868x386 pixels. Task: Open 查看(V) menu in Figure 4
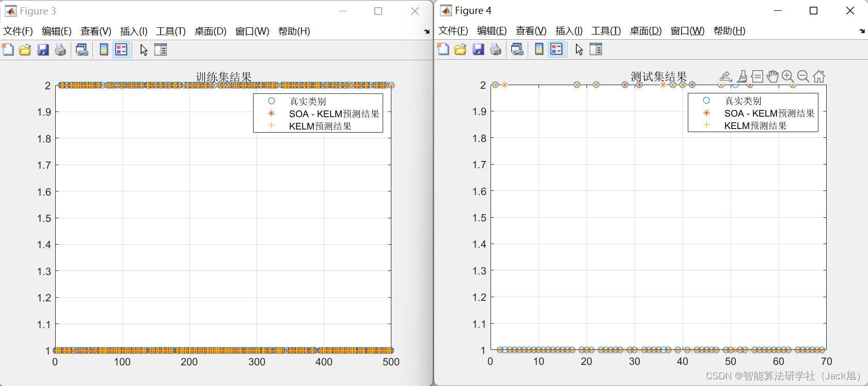click(x=531, y=30)
